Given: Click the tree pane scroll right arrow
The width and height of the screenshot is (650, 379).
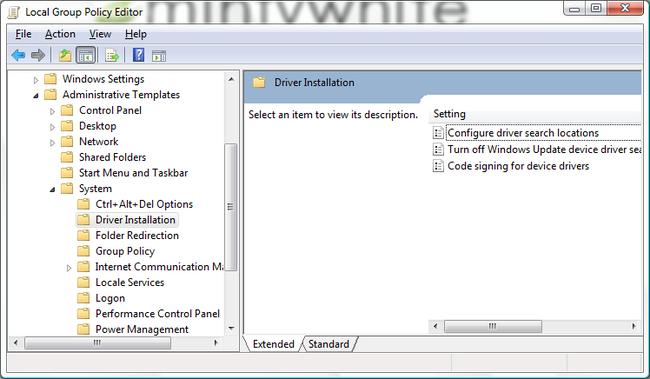Looking at the screenshot, I should pos(216,343).
